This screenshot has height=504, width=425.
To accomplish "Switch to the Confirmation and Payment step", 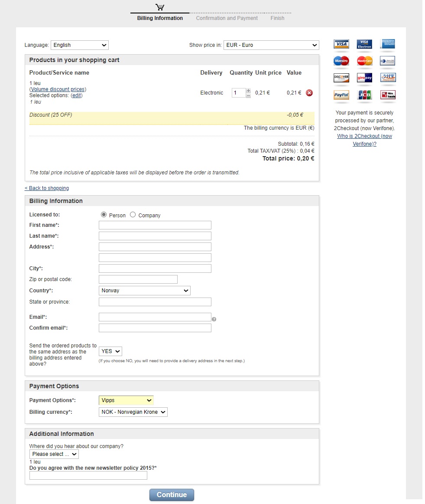I will (x=227, y=18).
